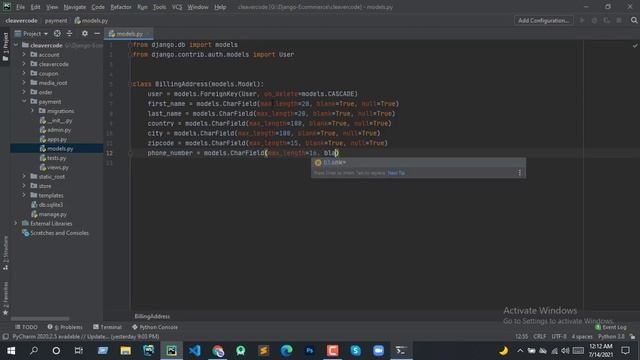
Task: Click the Project panel horizontal scrollbar
Action: (40, 319)
